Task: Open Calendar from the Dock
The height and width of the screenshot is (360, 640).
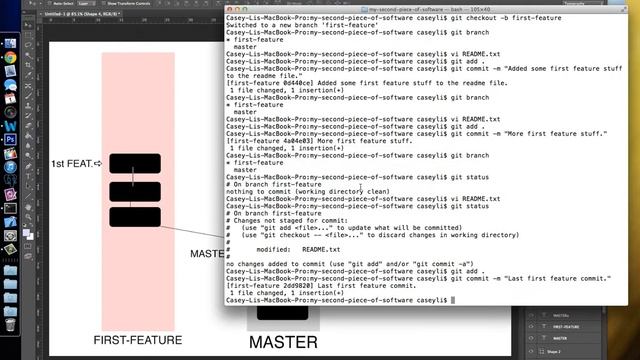Action: pos(10,98)
